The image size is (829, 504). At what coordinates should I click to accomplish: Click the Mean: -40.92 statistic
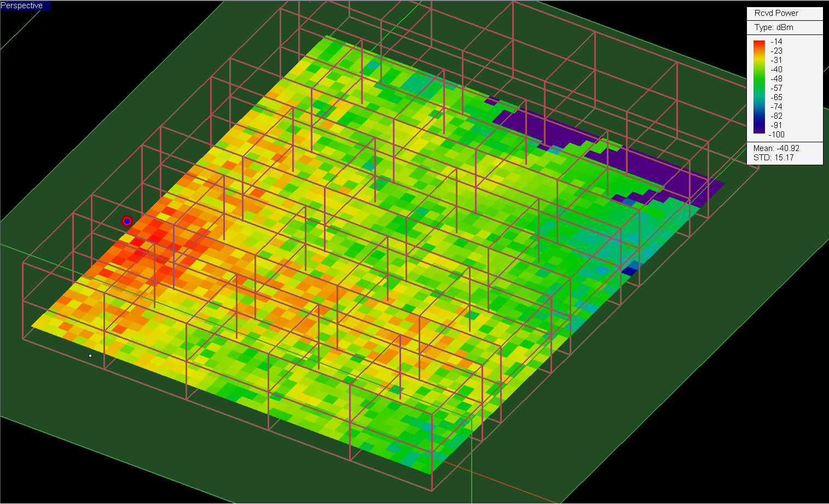tap(776, 148)
